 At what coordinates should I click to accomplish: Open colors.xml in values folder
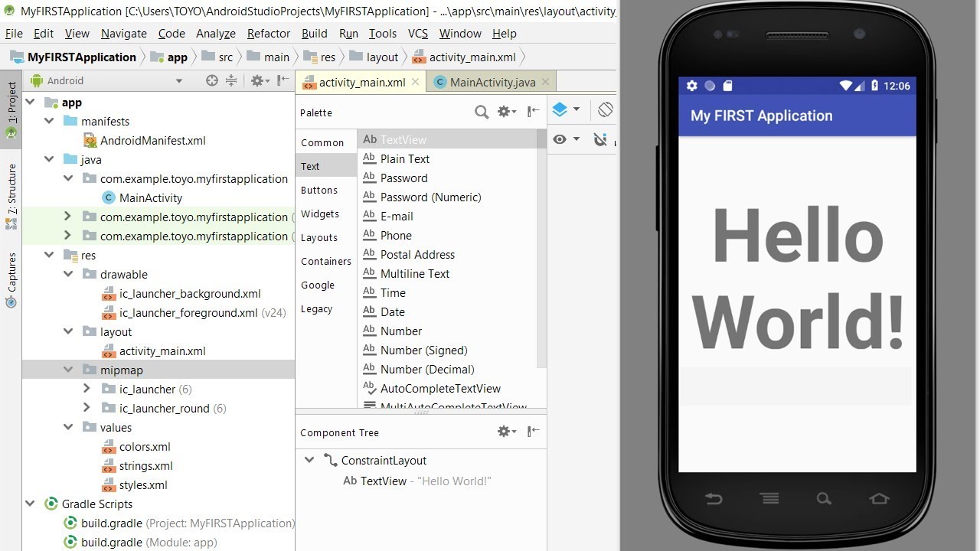(x=145, y=447)
